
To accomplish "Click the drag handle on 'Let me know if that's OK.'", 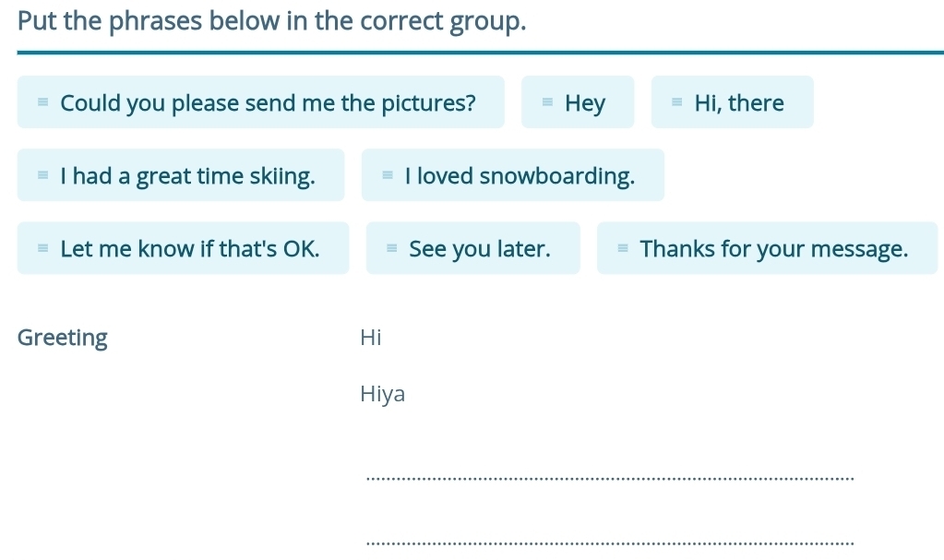I will 42,248.
